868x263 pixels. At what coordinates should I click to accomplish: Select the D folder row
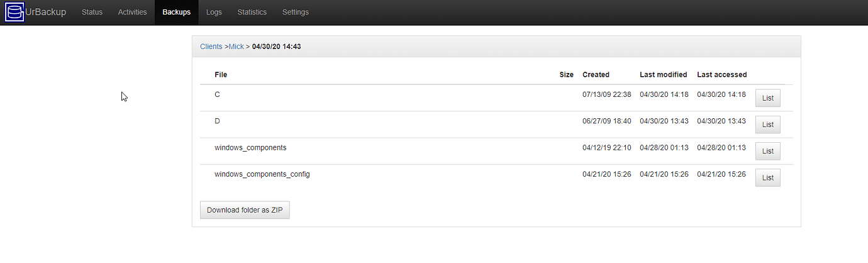496,125
